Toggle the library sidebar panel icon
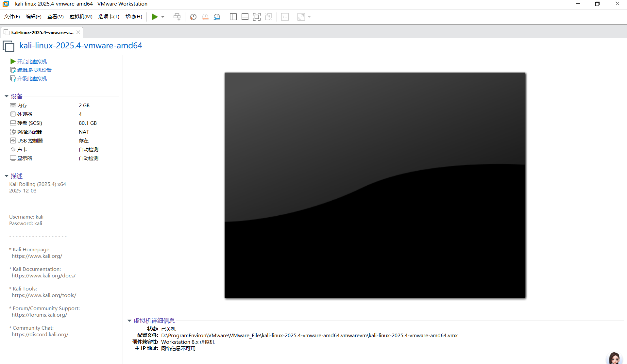627x364 pixels. [x=233, y=17]
